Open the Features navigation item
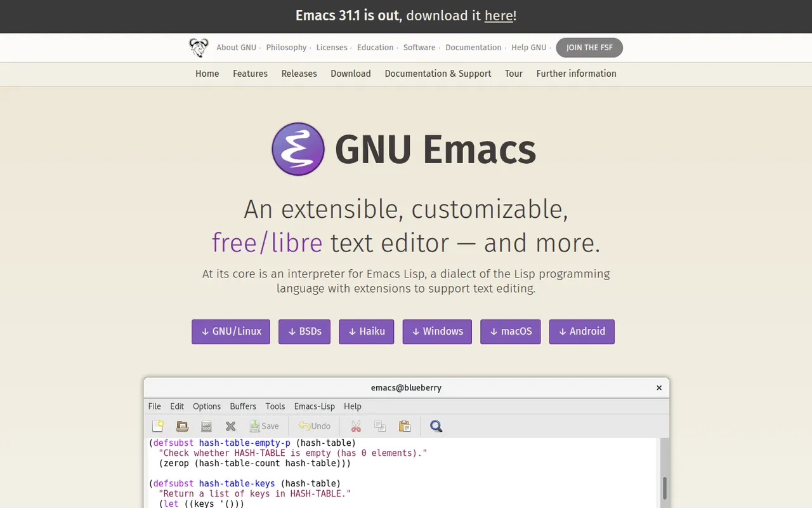The image size is (812, 508). tap(250, 74)
